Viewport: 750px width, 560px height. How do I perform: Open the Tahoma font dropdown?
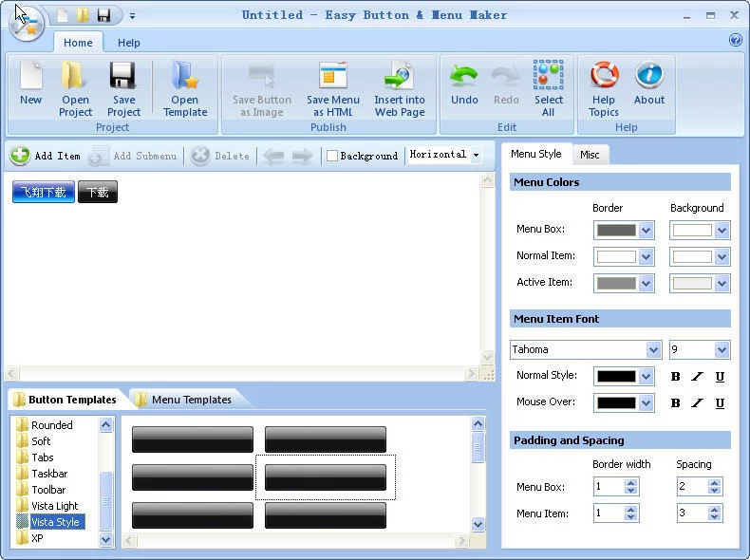click(x=653, y=350)
